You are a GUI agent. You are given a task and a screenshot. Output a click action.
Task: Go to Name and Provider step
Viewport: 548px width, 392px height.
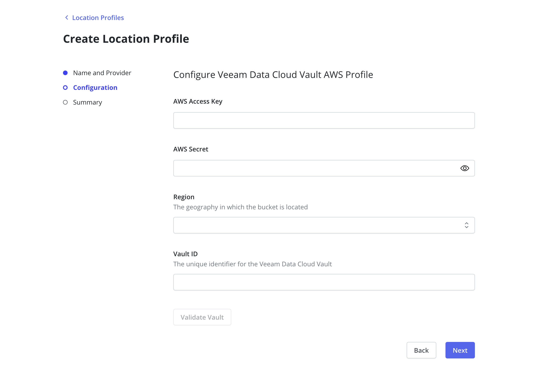pos(102,73)
